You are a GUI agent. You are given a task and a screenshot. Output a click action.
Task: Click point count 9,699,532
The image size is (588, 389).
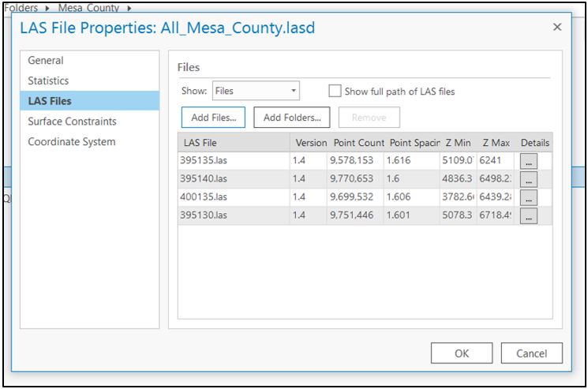pyautogui.click(x=351, y=197)
